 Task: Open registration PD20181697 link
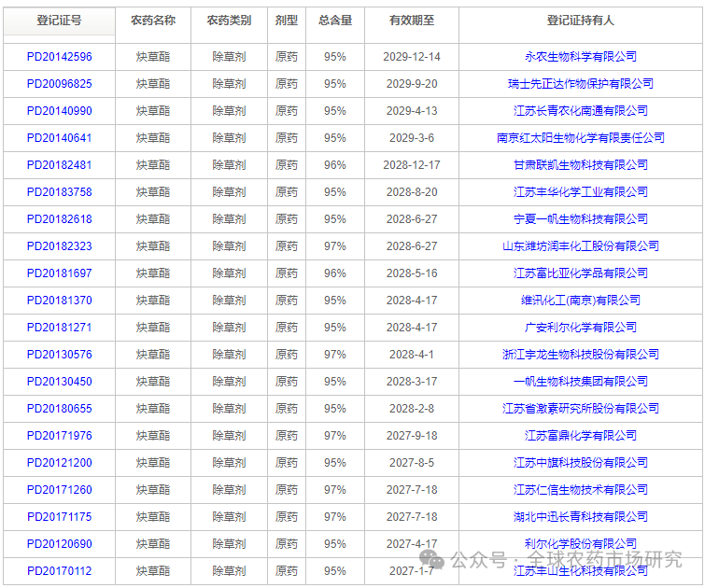[60, 273]
